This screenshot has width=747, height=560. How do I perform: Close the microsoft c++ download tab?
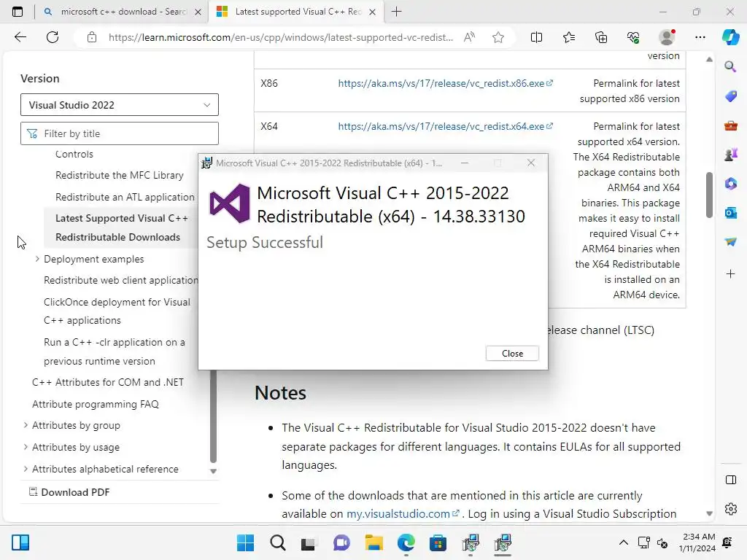198,12
